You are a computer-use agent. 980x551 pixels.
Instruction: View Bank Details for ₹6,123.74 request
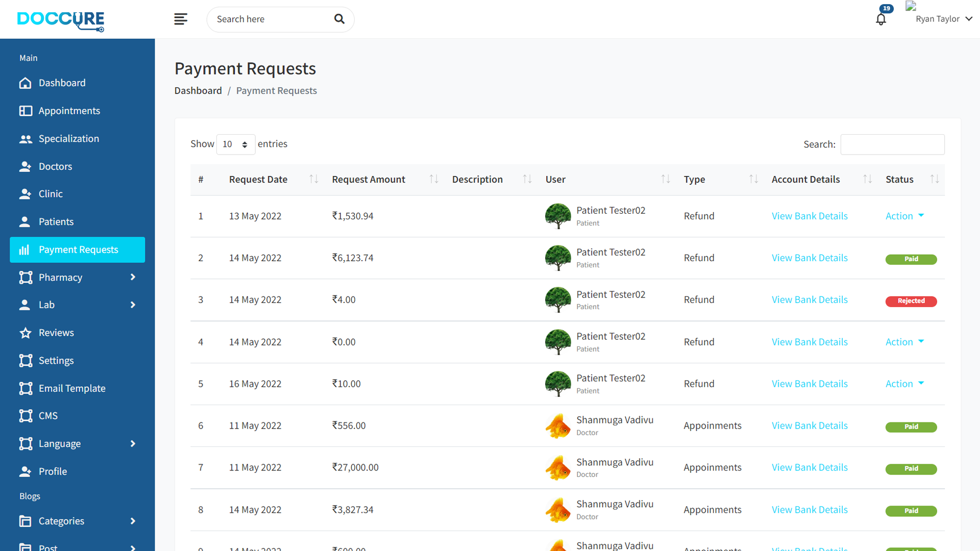810,258
